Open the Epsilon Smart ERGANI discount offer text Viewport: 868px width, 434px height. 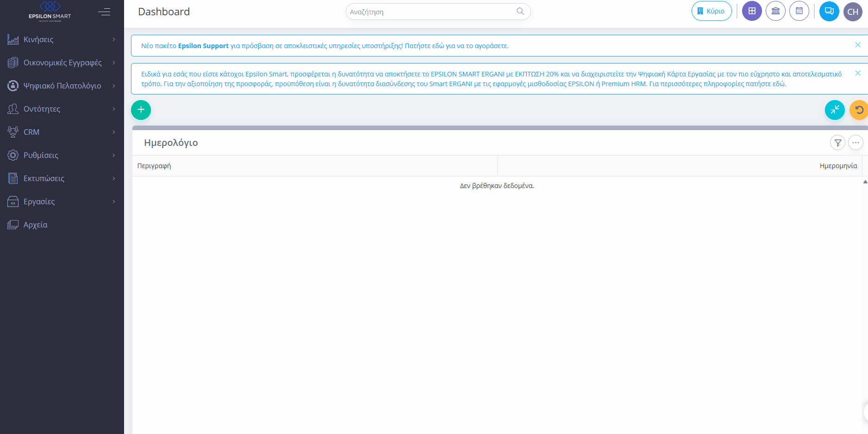pyautogui.click(x=492, y=79)
